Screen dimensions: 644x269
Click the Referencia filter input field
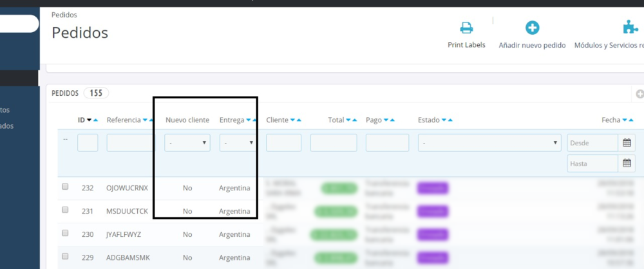[130, 143]
